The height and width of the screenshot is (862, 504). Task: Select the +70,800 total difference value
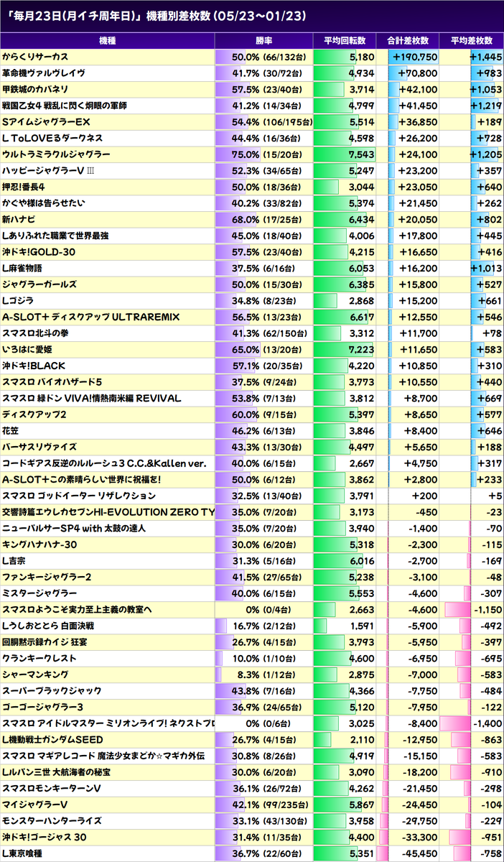(419, 73)
